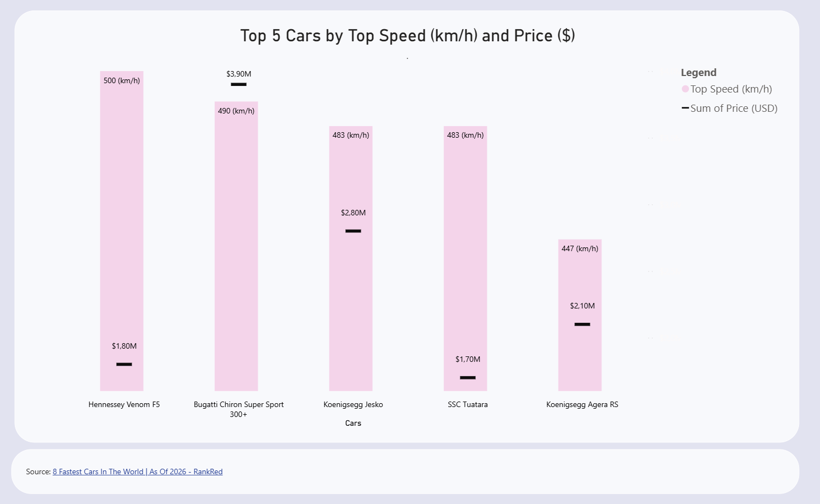Click the chart title text
This screenshot has width=820, height=504.
[408, 36]
